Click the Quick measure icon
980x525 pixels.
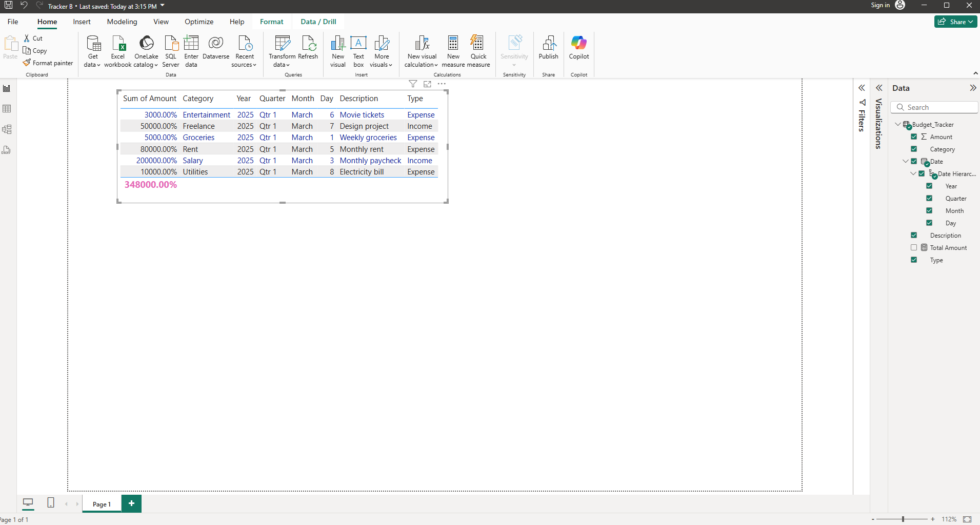point(478,44)
